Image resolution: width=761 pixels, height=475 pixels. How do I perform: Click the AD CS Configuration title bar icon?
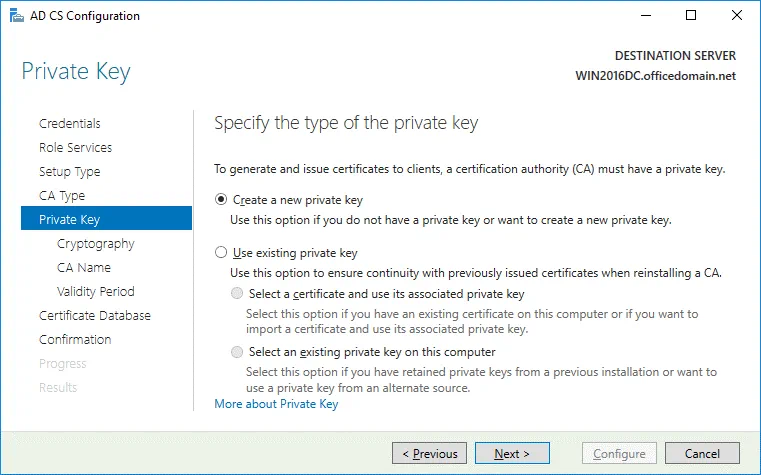click(15, 16)
